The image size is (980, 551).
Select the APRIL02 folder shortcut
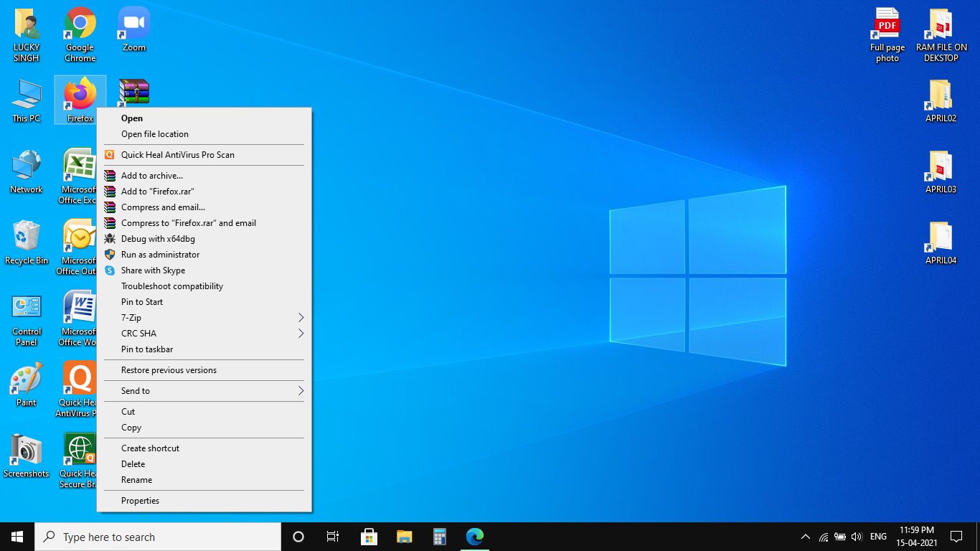pyautogui.click(x=941, y=100)
